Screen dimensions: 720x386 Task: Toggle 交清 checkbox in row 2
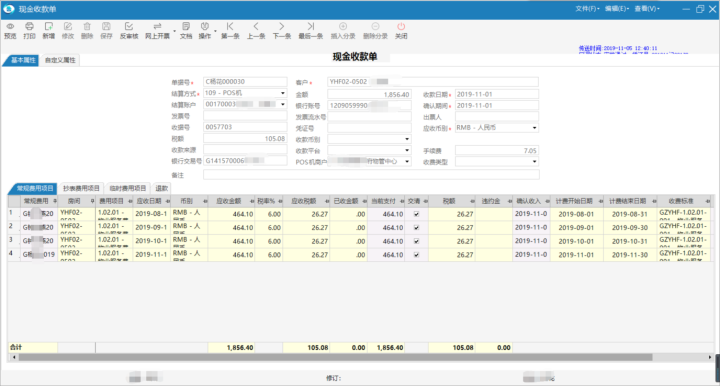416,228
